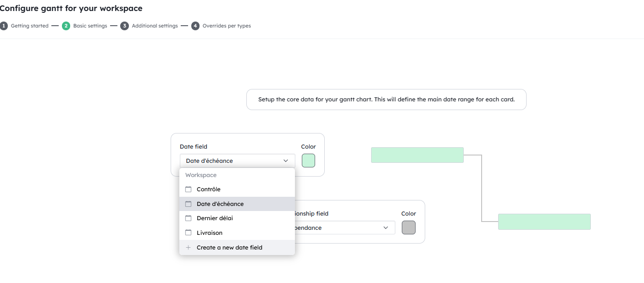Go to Getting started step
644x283 pixels.
tap(29, 26)
